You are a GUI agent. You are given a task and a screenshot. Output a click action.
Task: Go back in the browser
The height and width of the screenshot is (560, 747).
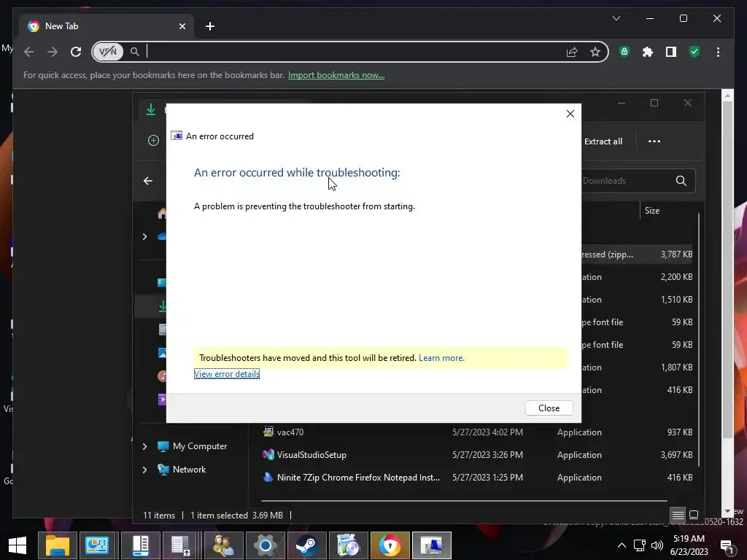click(x=29, y=52)
